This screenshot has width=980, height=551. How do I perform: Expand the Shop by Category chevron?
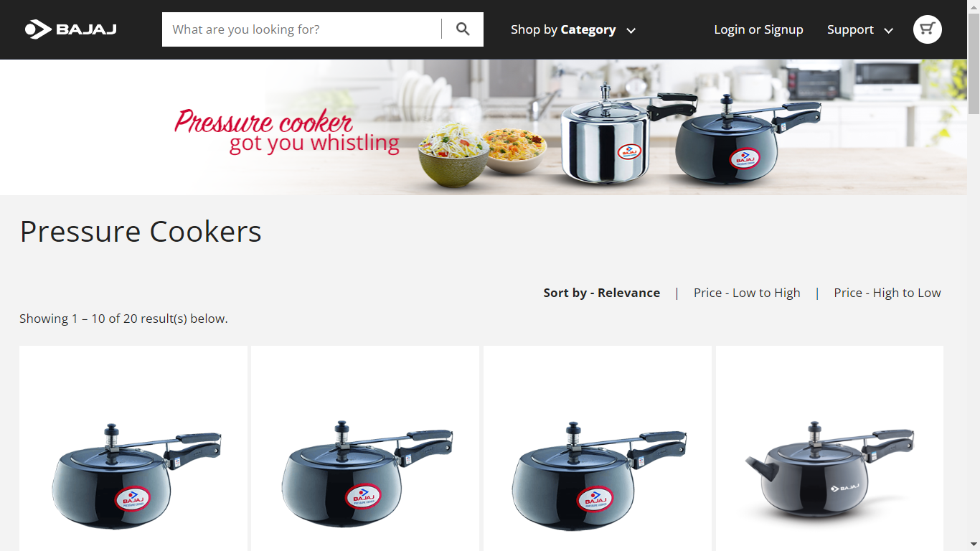point(631,30)
